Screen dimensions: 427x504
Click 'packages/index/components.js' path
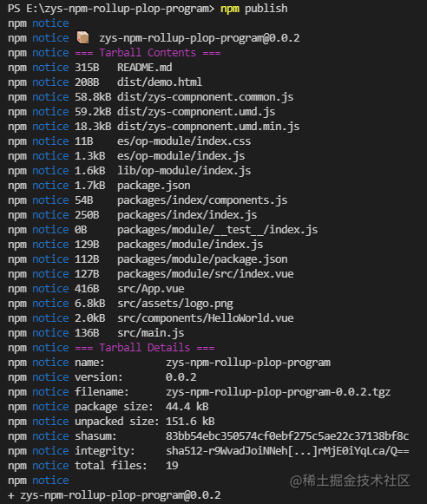[202, 200]
